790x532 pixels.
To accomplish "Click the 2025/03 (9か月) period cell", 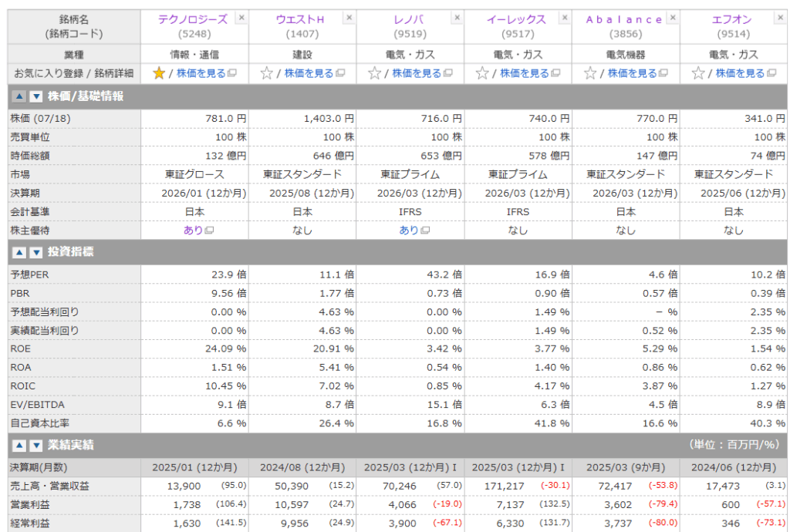I will click(x=625, y=467).
